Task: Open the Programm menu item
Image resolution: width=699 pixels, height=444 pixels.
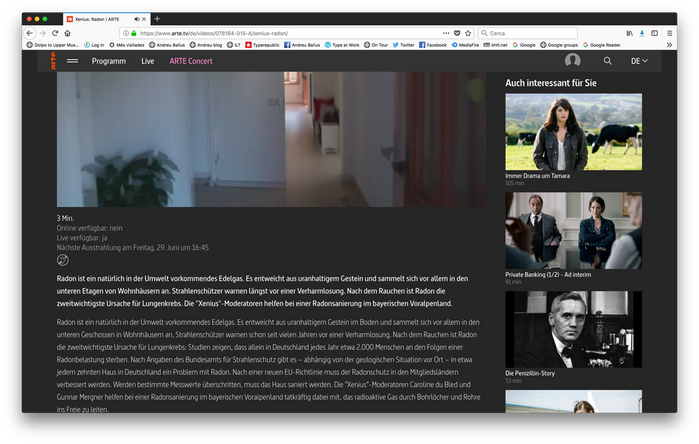Action: pyautogui.click(x=109, y=61)
